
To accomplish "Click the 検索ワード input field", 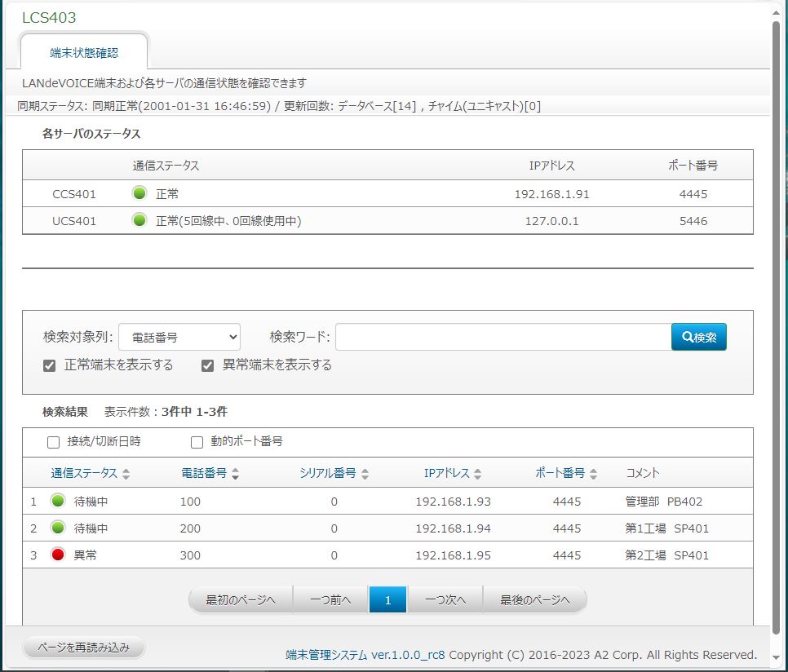I will tap(502, 337).
